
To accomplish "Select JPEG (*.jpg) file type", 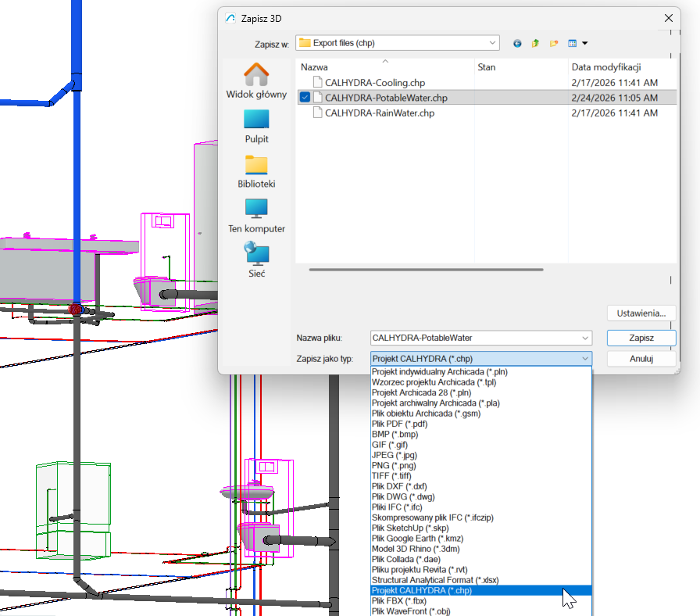I will coord(481,455).
